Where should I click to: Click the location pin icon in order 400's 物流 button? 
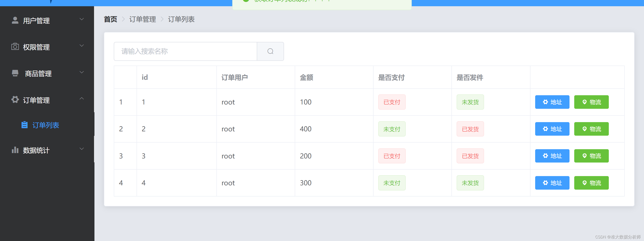tap(585, 129)
